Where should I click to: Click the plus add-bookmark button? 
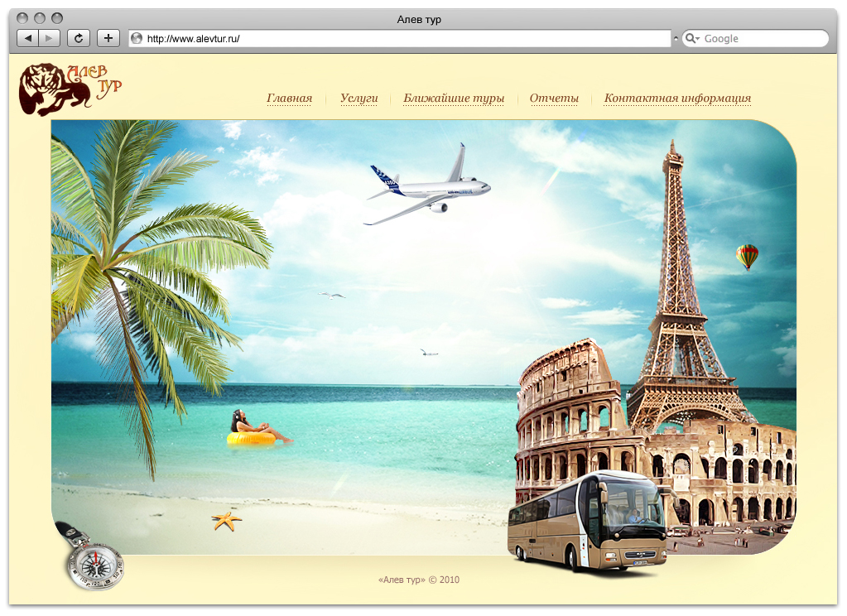point(108,38)
